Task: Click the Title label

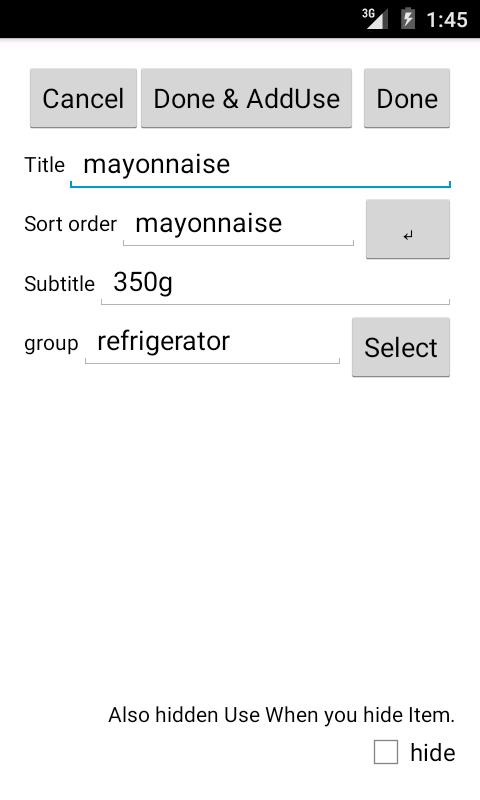Action: tap(44, 165)
